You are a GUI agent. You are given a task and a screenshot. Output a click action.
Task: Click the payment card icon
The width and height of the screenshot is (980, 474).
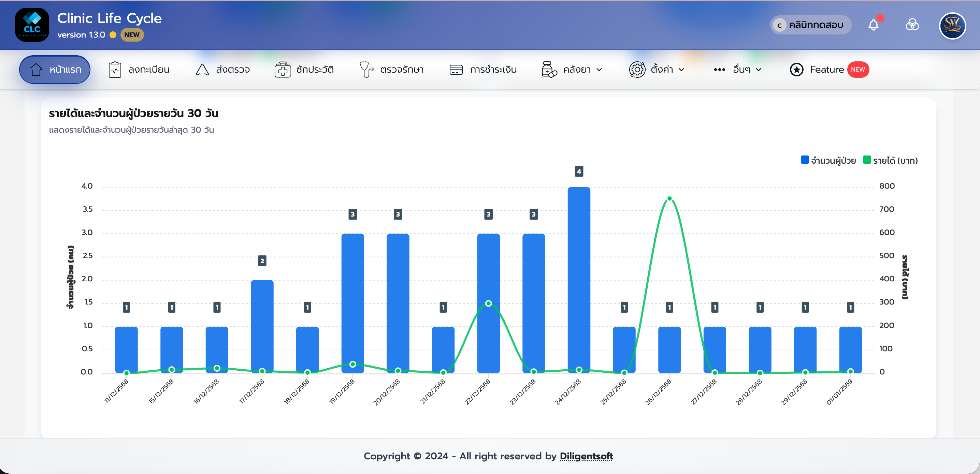click(x=456, y=70)
